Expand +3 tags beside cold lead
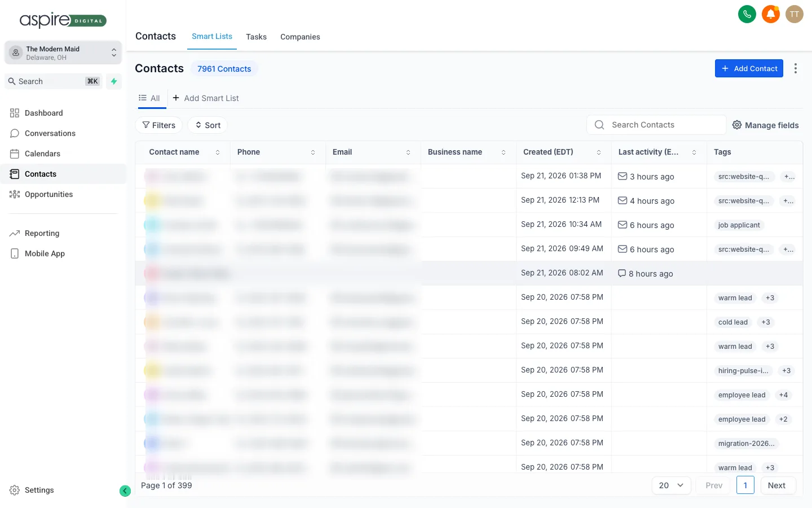Image resolution: width=812 pixels, height=508 pixels. [766, 322]
